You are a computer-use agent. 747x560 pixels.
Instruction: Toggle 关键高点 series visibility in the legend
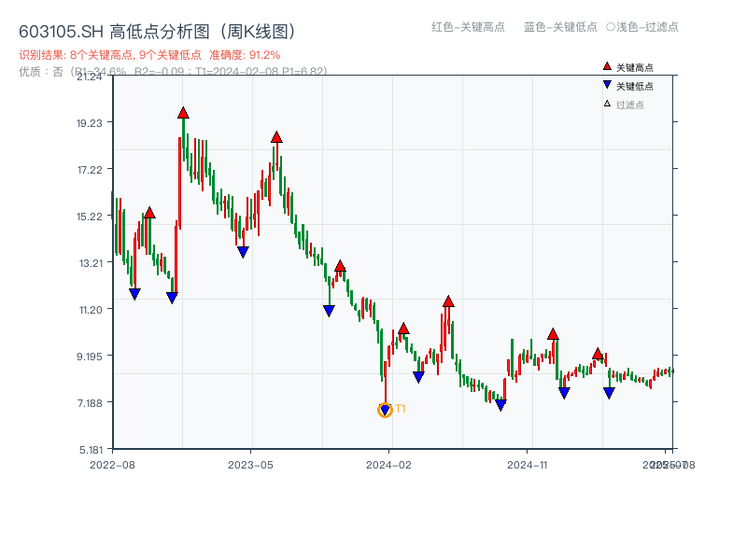click(x=626, y=67)
